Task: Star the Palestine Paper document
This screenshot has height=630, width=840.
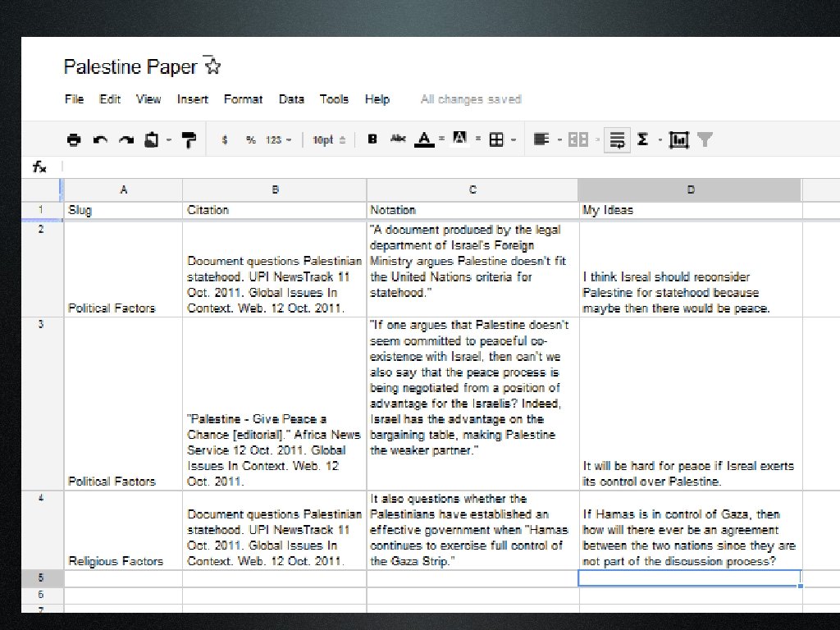Action: [x=212, y=66]
